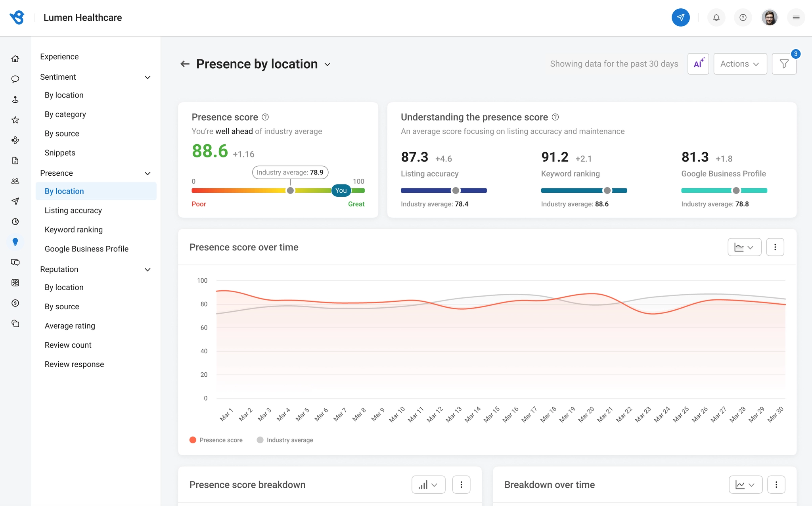
Task: Click the star icon in left sidebar
Action: point(15,120)
